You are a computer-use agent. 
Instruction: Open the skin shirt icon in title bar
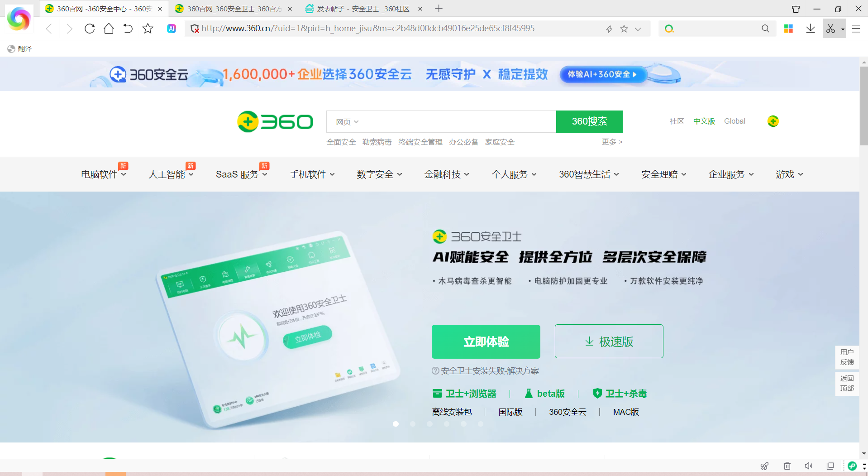pos(796,9)
